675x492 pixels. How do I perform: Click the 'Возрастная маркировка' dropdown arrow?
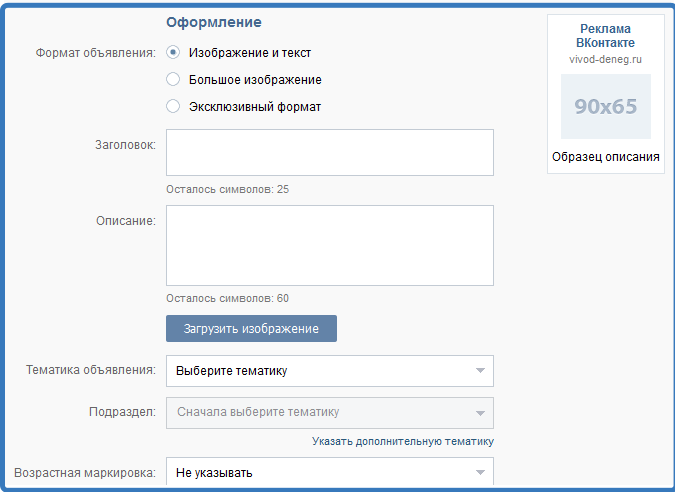pos(480,472)
